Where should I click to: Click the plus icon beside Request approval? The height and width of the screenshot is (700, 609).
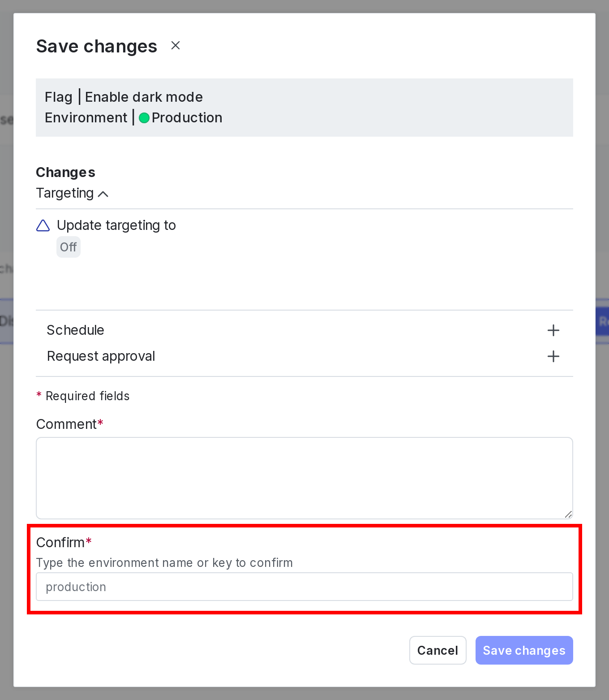pos(553,356)
